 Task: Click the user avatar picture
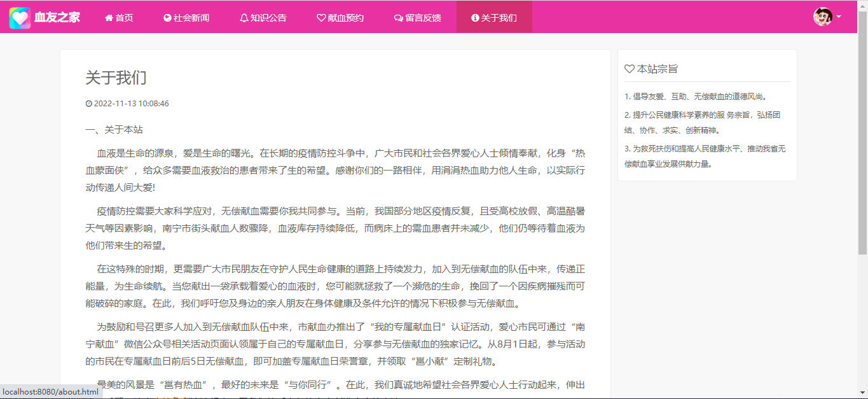[823, 17]
